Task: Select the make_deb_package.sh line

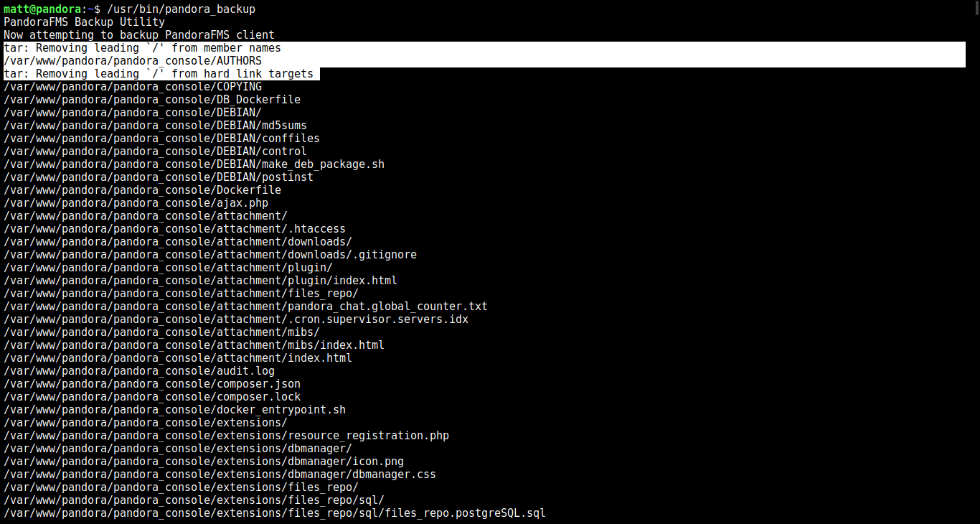Action: [194, 164]
